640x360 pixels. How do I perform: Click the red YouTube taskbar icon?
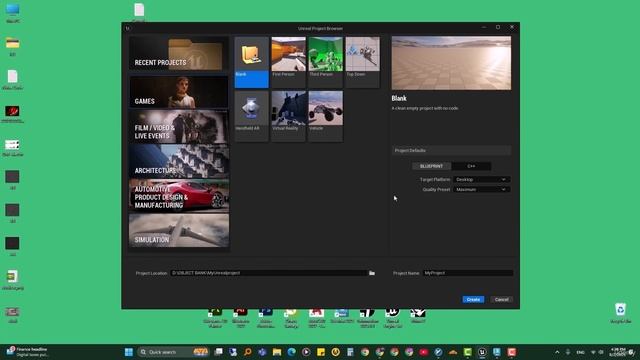pos(424,352)
